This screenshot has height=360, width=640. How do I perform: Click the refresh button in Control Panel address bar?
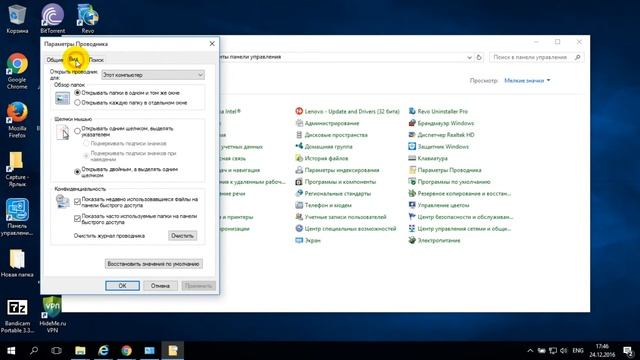pyautogui.click(x=479, y=57)
